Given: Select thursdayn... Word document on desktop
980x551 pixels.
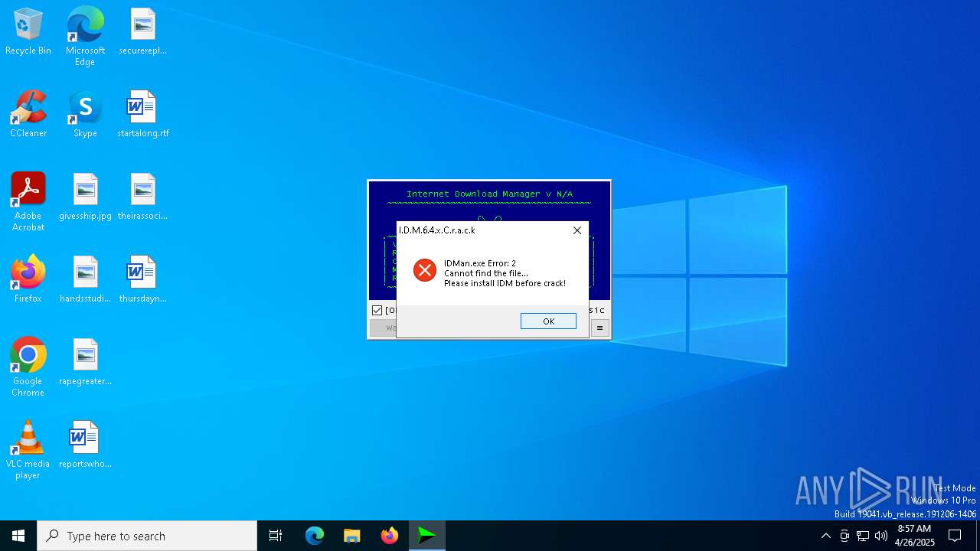Looking at the screenshot, I should coord(142,280).
